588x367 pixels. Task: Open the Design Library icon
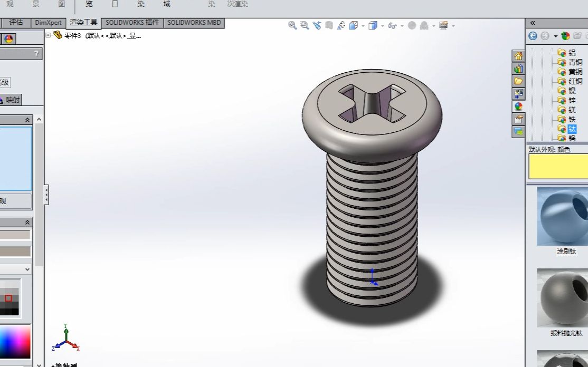[x=518, y=68]
